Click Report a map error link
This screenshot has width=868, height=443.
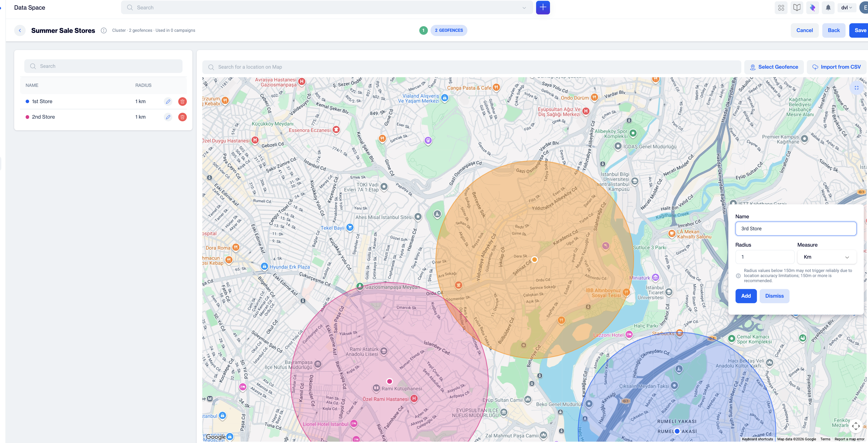pyautogui.click(x=849, y=439)
